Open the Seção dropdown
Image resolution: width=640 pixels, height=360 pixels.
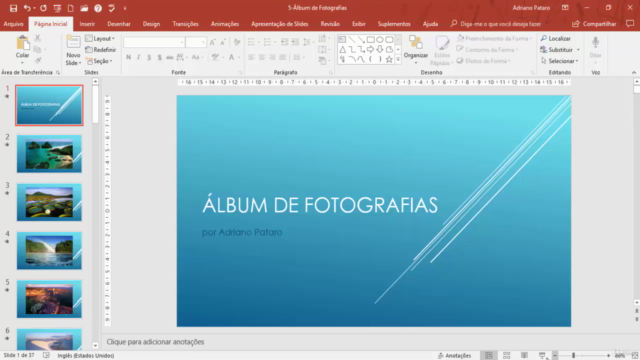(x=99, y=61)
